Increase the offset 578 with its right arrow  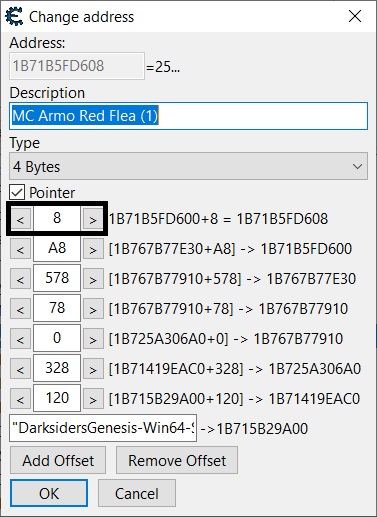tap(93, 279)
